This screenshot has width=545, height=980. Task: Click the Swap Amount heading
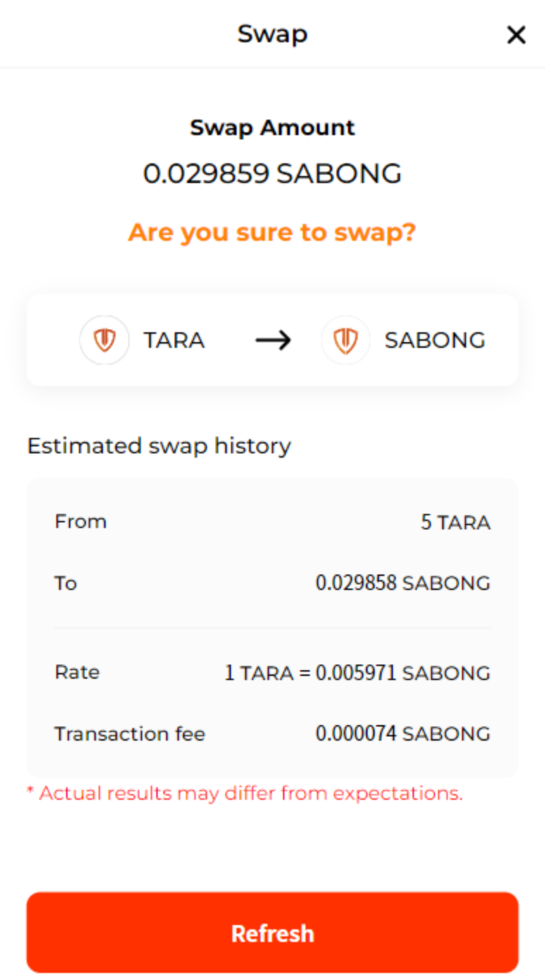272,127
